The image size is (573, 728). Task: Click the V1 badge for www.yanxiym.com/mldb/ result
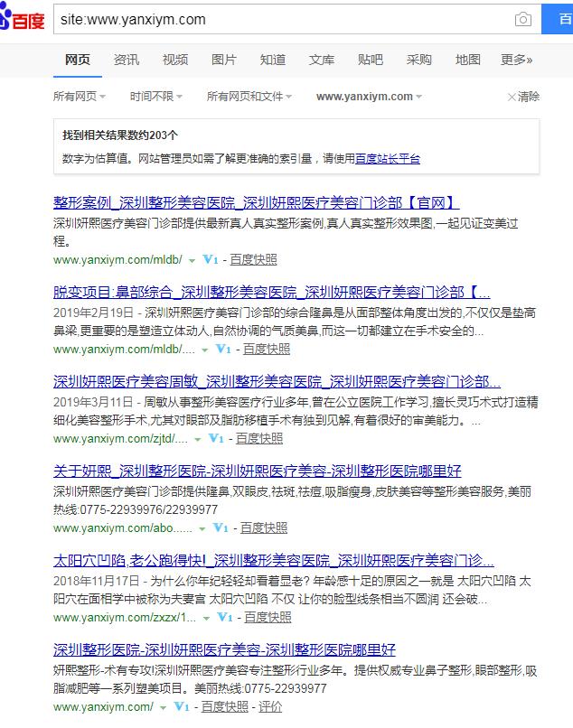pos(211,259)
